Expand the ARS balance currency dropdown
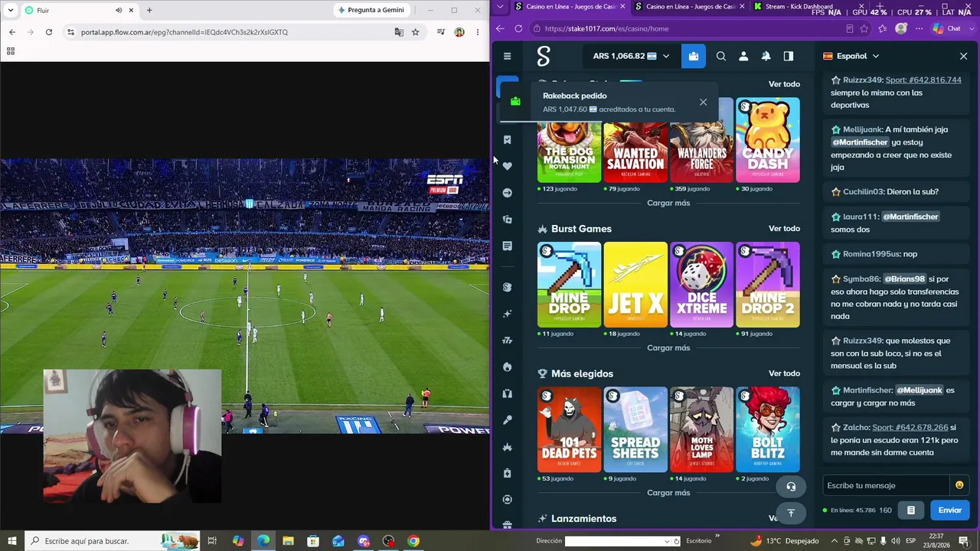 pyautogui.click(x=665, y=56)
